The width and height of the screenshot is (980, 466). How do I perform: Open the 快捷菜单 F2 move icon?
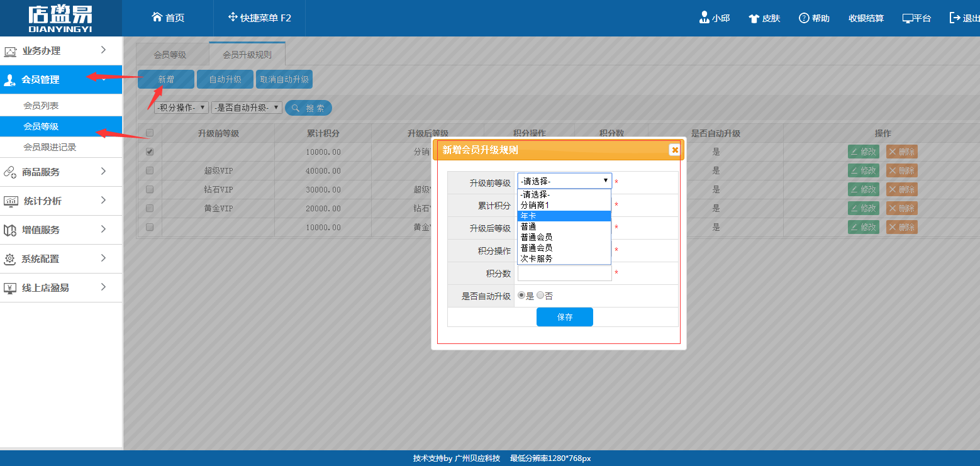click(x=233, y=17)
